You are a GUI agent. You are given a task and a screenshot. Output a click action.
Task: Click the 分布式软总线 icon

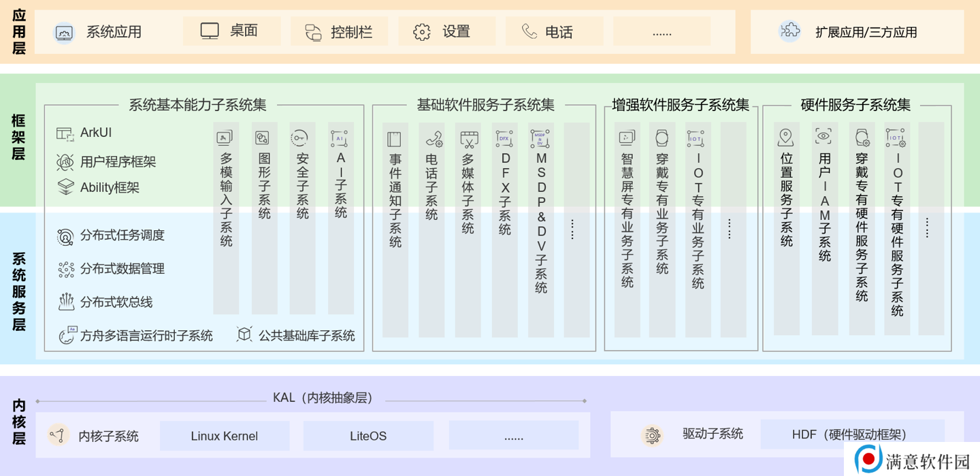(x=66, y=302)
